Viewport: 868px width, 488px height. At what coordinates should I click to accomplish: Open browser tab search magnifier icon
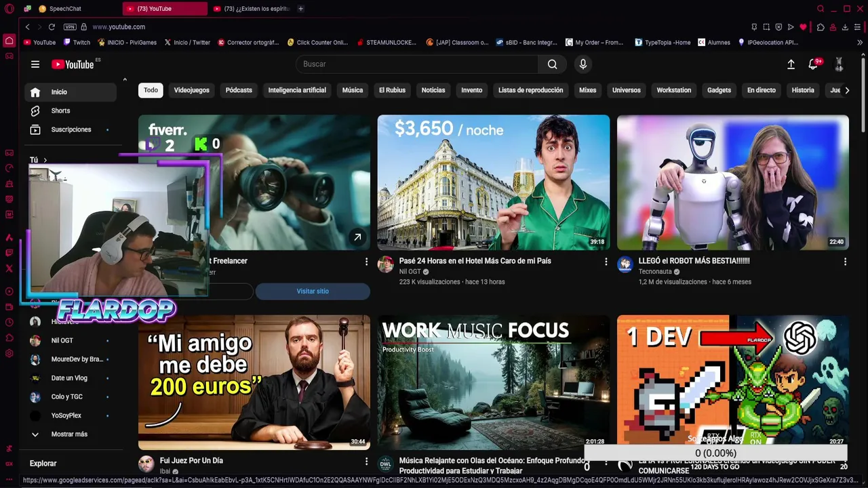[821, 9]
